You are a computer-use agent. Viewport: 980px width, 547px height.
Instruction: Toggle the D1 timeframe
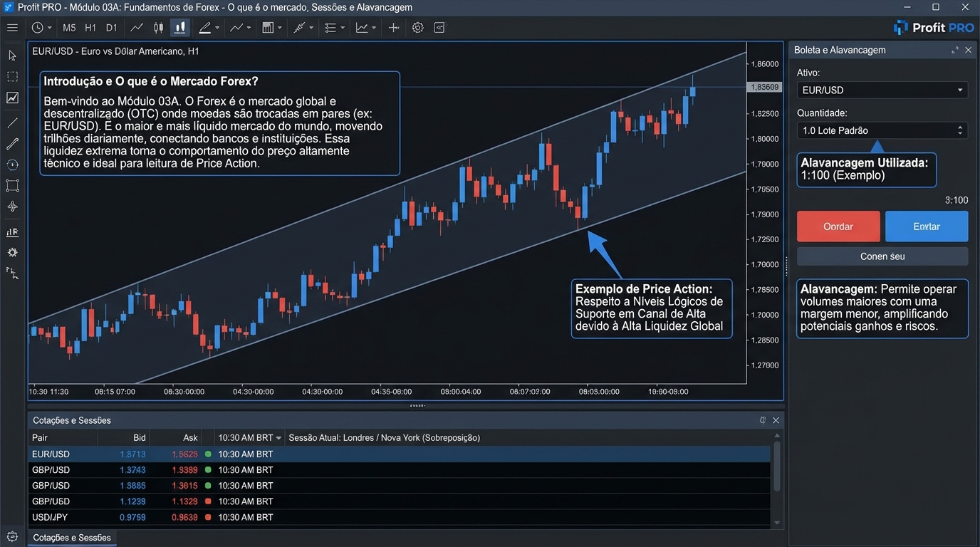tap(111, 28)
